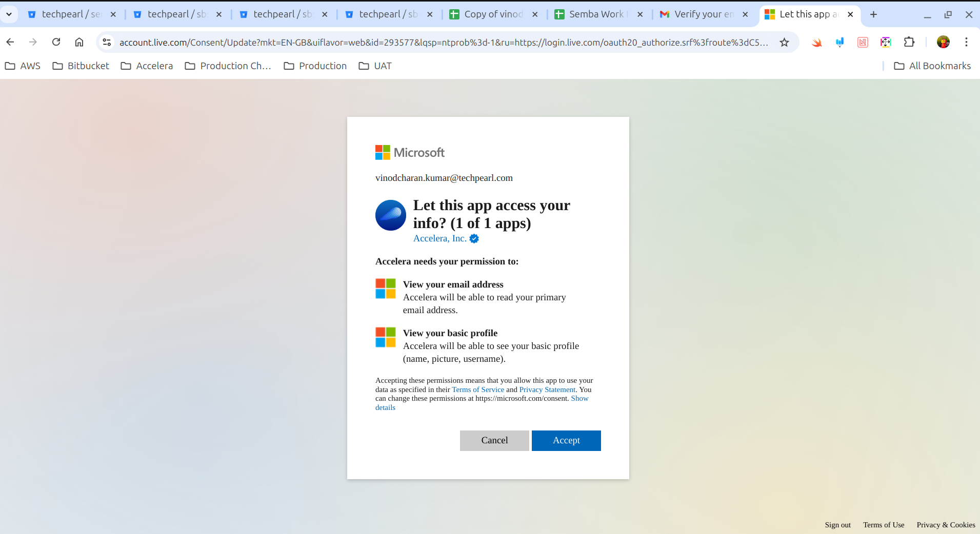Open the tab search dropdown arrow

[9, 14]
